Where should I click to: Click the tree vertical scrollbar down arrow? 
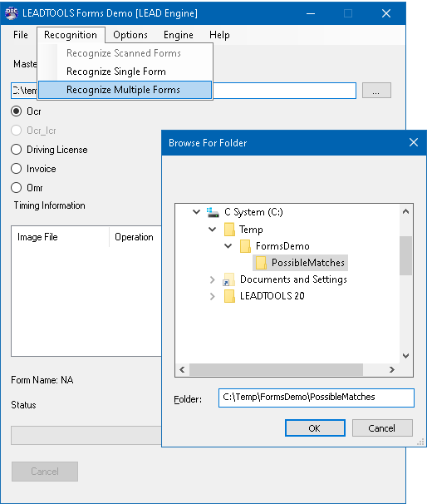[405, 356]
